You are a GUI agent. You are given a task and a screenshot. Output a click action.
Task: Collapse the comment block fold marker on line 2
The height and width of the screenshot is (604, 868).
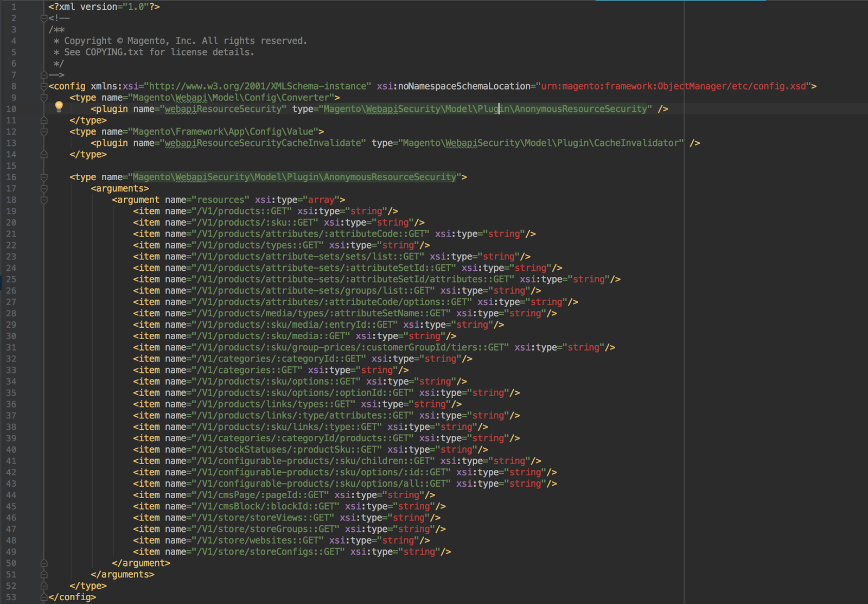pos(44,18)
